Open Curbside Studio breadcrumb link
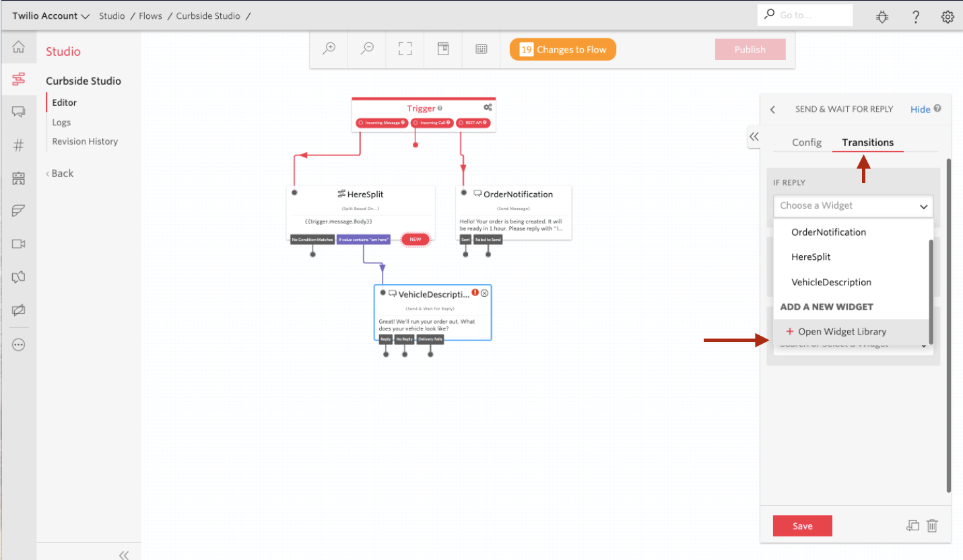This screenshot has height=560, width=963. click(x=208, y=15)
